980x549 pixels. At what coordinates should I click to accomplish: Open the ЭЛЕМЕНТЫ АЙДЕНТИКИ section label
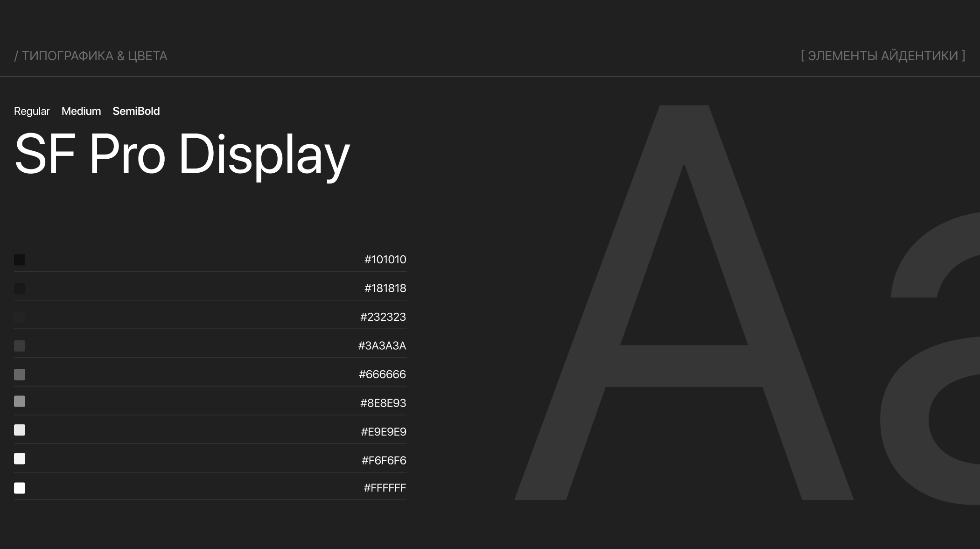coord(883,56)
